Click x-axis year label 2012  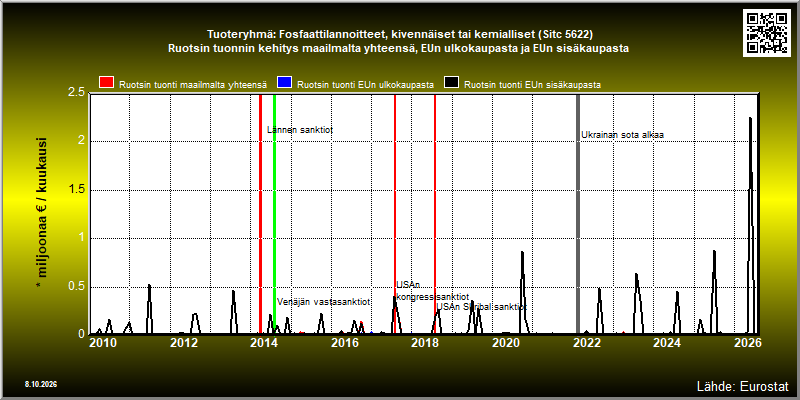pyautogui.click(x=183, y=343)
